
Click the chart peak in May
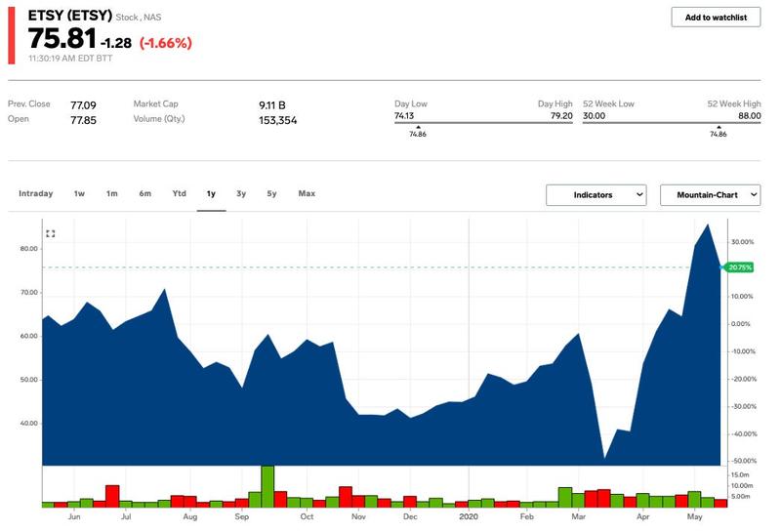click(x=708, y=225)
